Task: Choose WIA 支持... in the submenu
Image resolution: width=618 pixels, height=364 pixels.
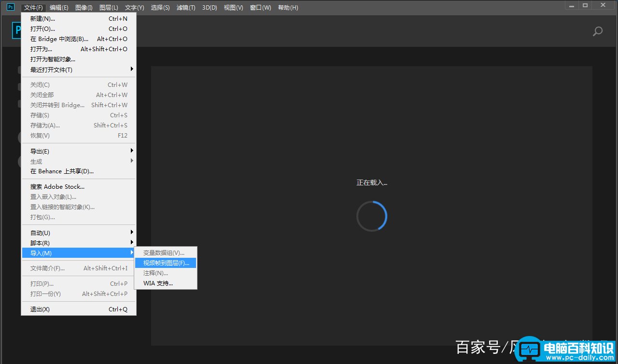Action: 166,283
